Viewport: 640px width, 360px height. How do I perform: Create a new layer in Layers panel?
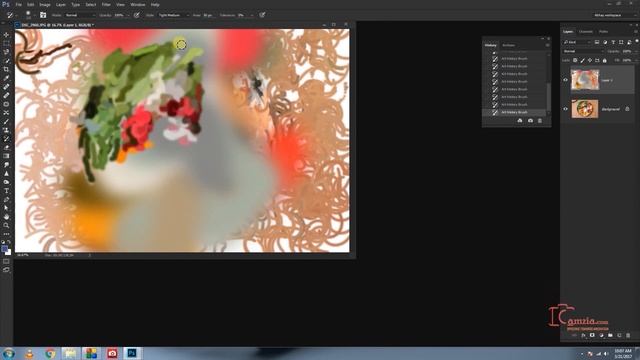(x=619, y=336)
